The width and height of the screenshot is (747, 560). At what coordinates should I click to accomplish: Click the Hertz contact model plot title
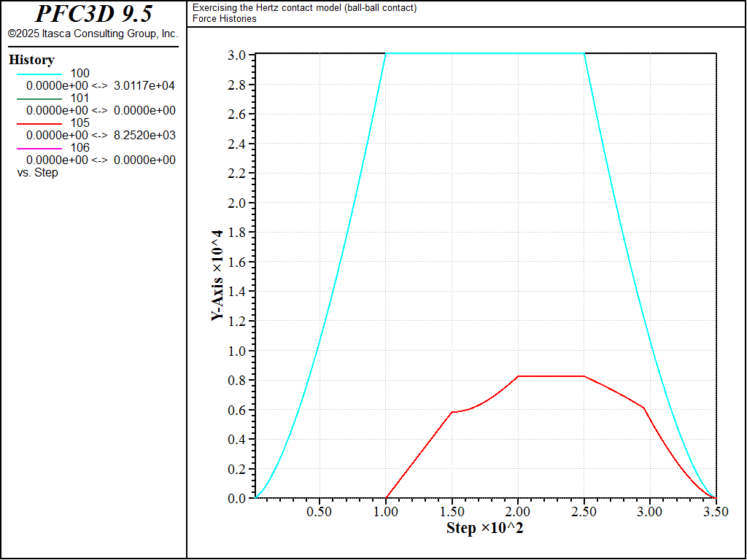click(304, 8)
